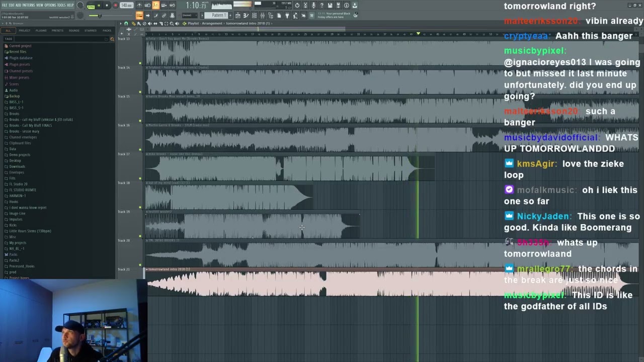Viewport: 644px width, 362px height.
Task: Click the browser search magnifier icon
Action: click(112, 39)
